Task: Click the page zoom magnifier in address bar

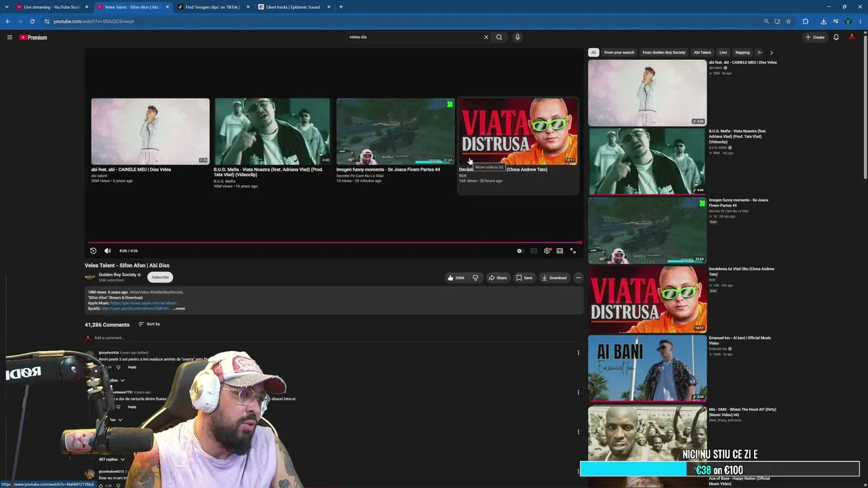Action: [766, 21]
